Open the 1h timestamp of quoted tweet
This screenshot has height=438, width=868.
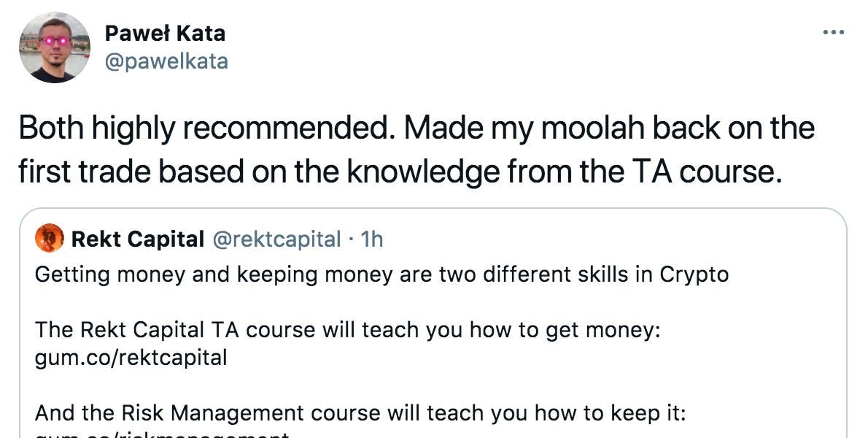pos(371,239)
